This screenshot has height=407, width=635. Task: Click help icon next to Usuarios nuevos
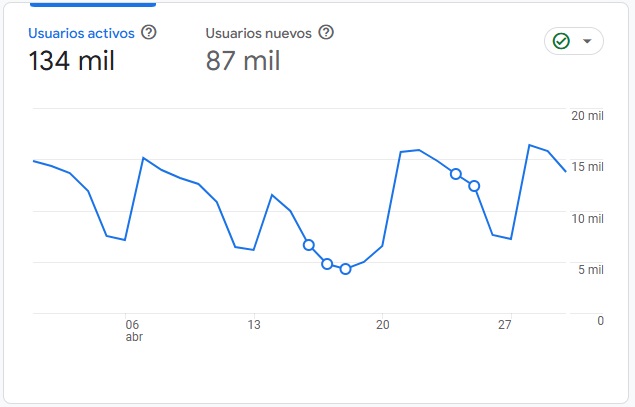pos(325,32)
